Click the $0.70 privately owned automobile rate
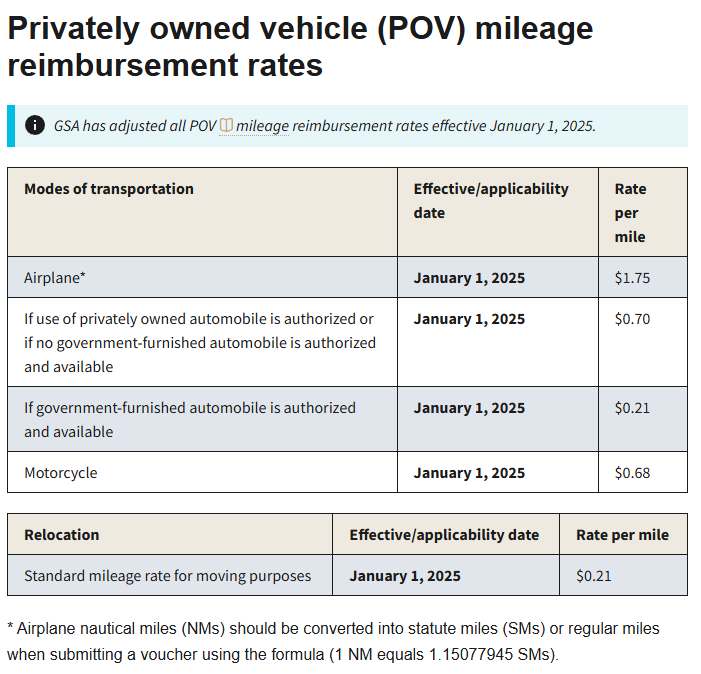Viewport: 701px width, 674px height. pyautogui.click(x=632, y=319)
